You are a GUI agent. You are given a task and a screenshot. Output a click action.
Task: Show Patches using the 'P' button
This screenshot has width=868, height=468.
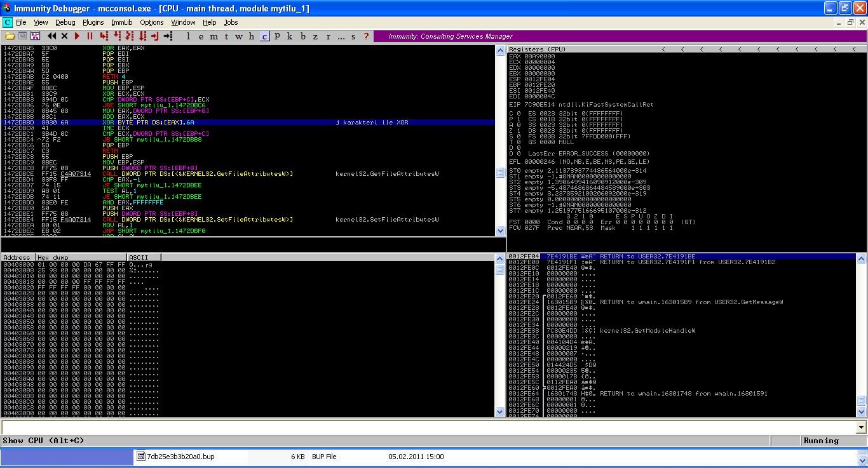click(277, 36)
